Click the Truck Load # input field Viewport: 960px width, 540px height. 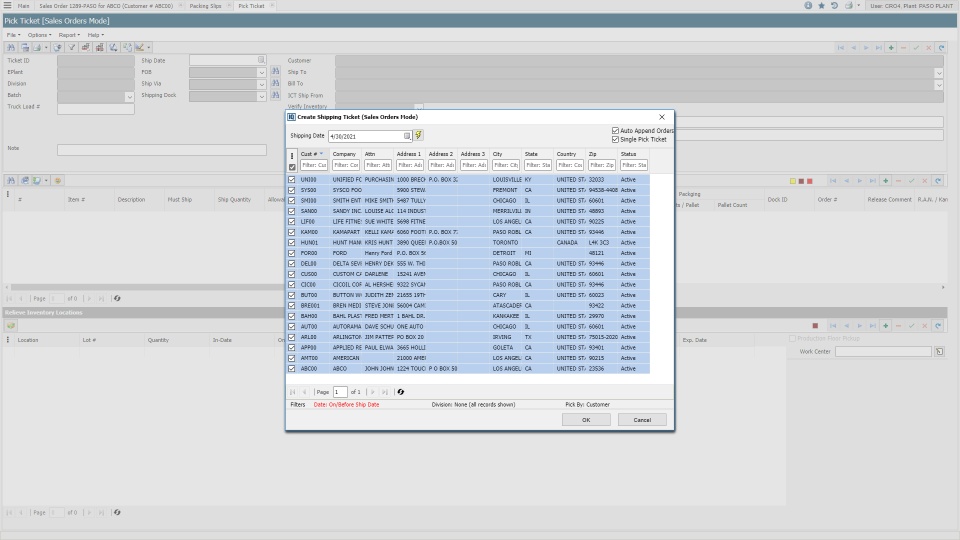click(x=96, y=108)
